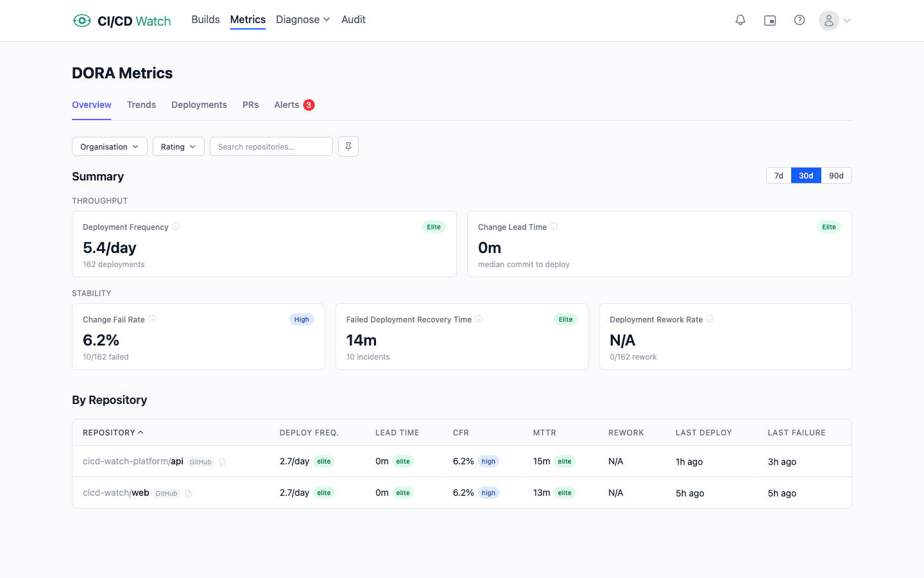
Task: Click the high CFR badge in web row
Action: point(489,493)
